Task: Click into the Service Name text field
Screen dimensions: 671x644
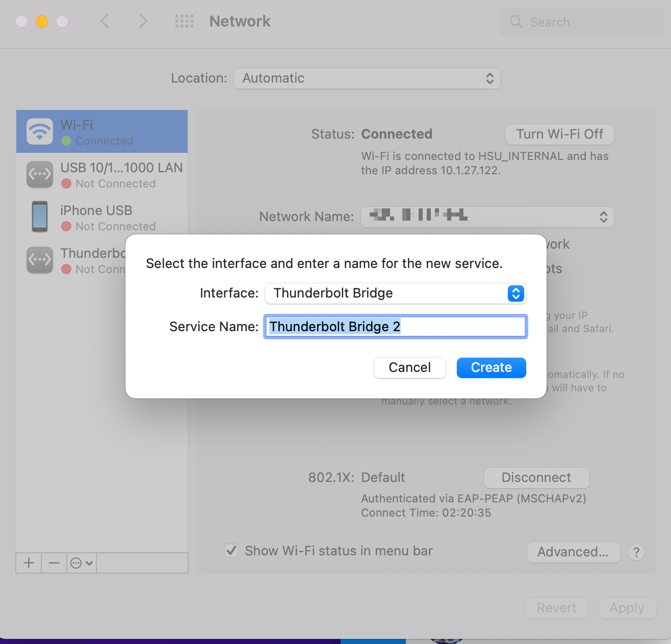Action: pos(395,327)
